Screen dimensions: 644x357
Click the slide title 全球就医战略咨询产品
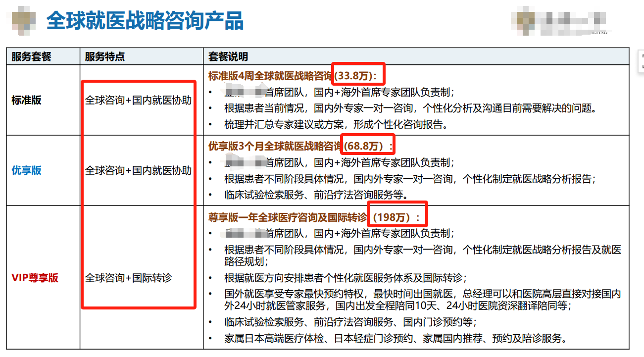click(145, 21)
